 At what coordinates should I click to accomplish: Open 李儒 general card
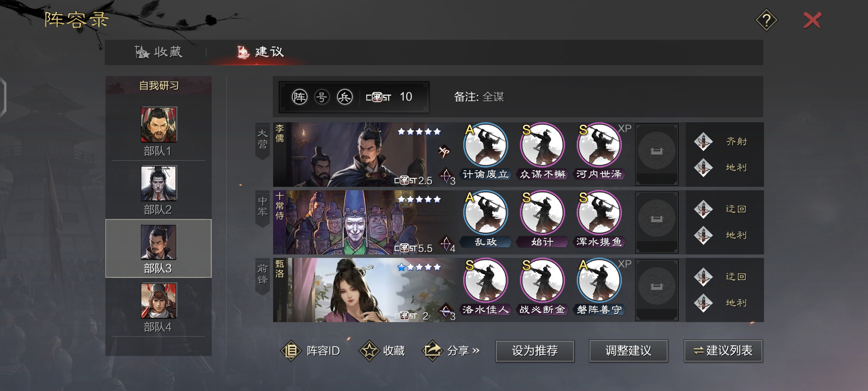[365, 155]
